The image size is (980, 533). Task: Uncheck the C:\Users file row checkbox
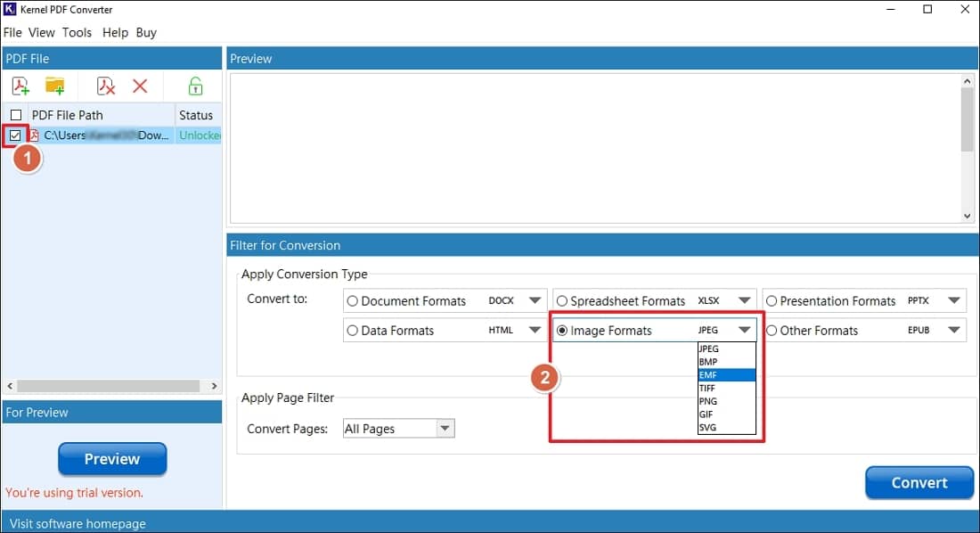click(15, 135)
